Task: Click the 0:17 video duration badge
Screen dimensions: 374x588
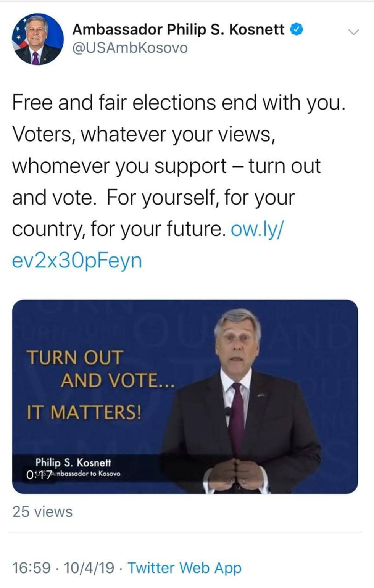Action: click(39, 475)
